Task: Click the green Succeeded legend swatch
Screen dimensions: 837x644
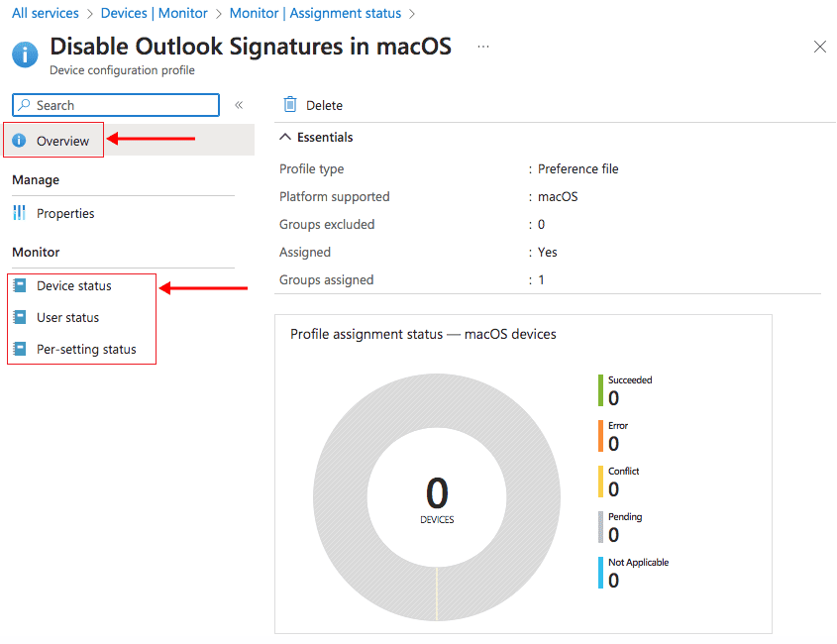Action: pos(601,390)
